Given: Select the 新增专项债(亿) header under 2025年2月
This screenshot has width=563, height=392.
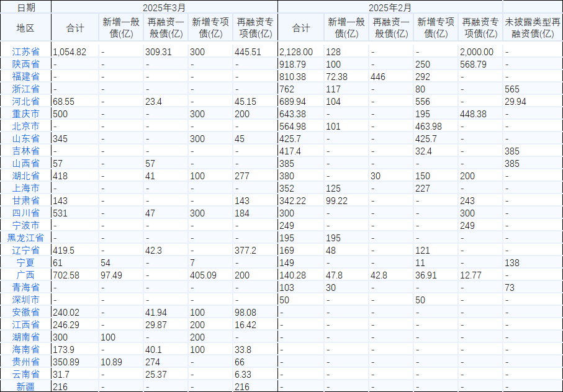Looking at the screenshot, I should 433,27.
